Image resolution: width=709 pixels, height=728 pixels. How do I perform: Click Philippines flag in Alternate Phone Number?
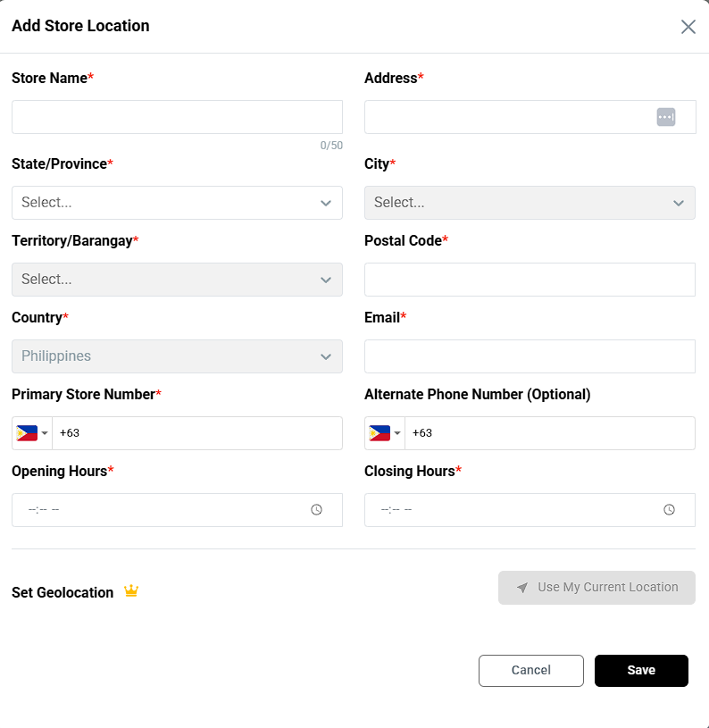380,433
